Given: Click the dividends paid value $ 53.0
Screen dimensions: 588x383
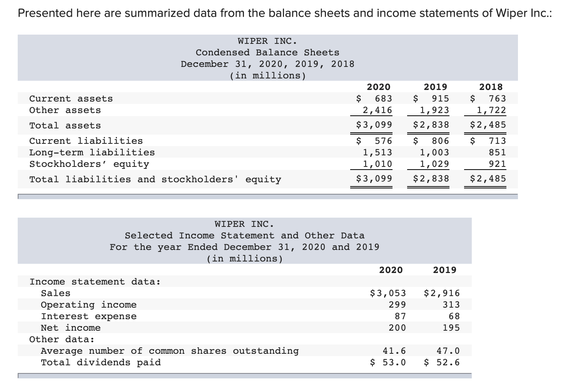Looking at the screenshot, I should (388, 363).
